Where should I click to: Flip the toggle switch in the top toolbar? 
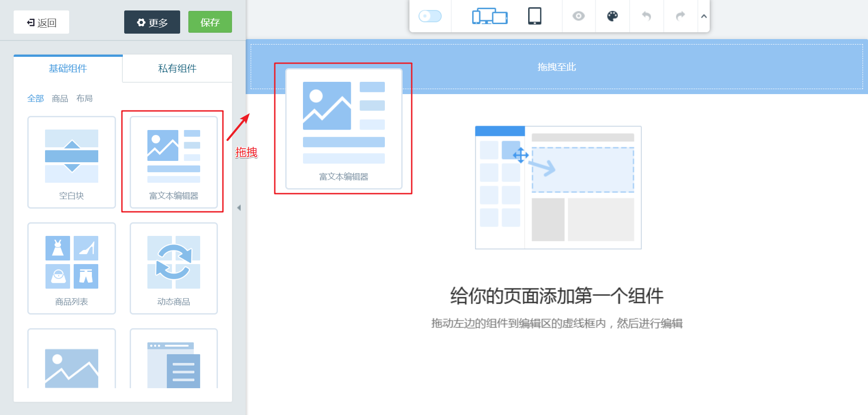(x=430, y=16)
